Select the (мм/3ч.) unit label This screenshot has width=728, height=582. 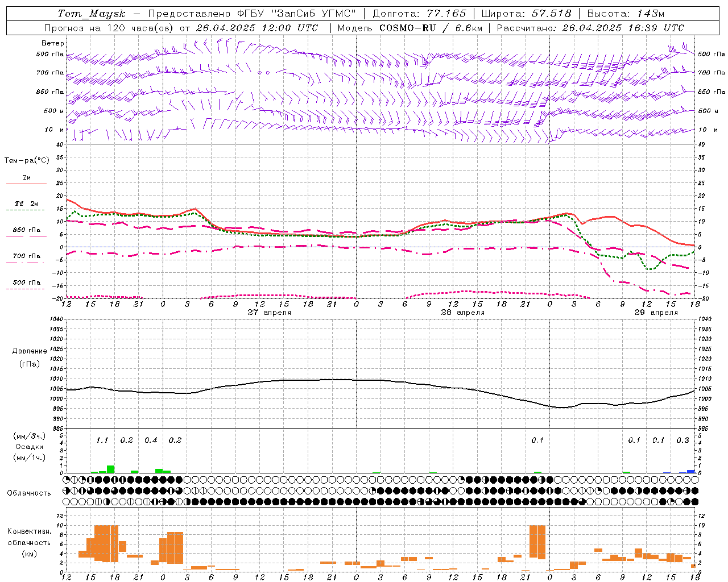(29, 436)
